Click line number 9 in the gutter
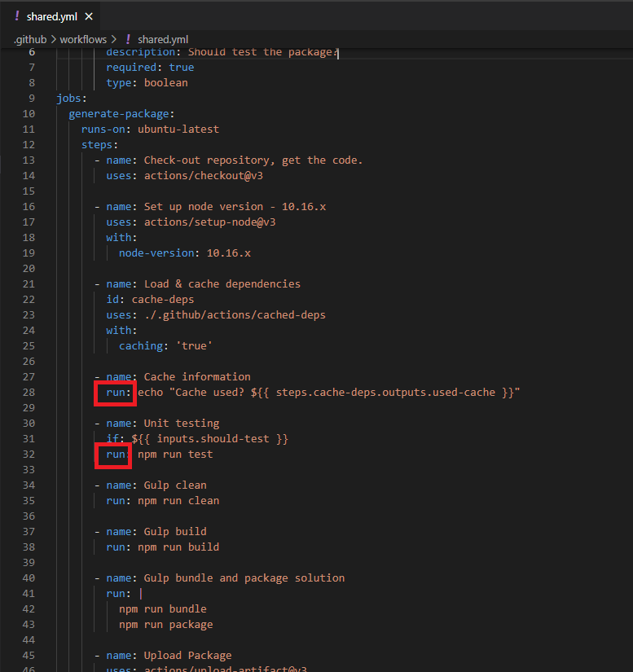 coord(32,99)
